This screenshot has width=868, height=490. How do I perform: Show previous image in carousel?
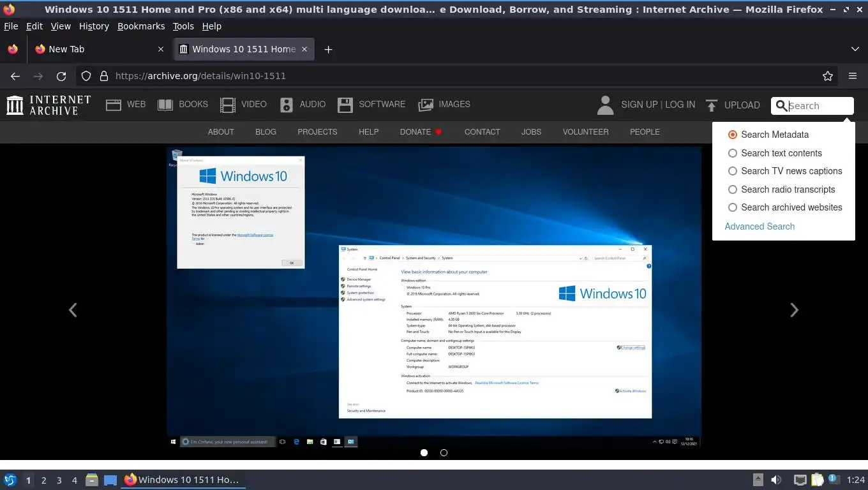point(73,310)
